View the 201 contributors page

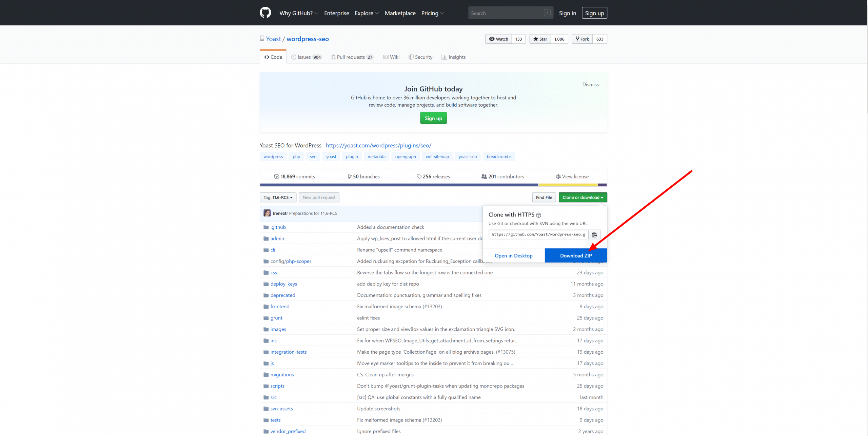502,177
